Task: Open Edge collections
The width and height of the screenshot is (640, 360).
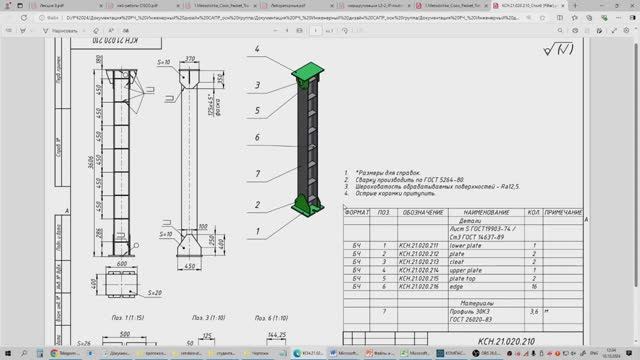Action: (x=589, y=18)
